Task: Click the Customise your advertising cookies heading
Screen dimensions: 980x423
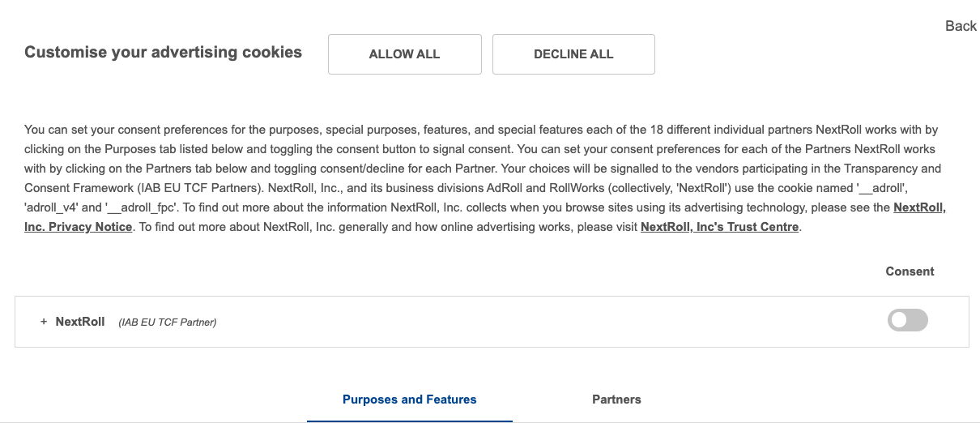Action: (x=163, y=53)
